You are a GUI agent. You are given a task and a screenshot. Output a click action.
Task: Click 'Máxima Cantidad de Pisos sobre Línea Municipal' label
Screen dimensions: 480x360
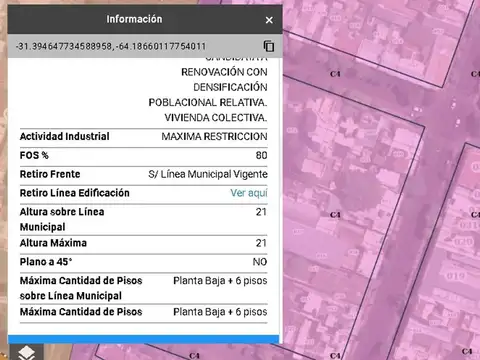(81, 288)
